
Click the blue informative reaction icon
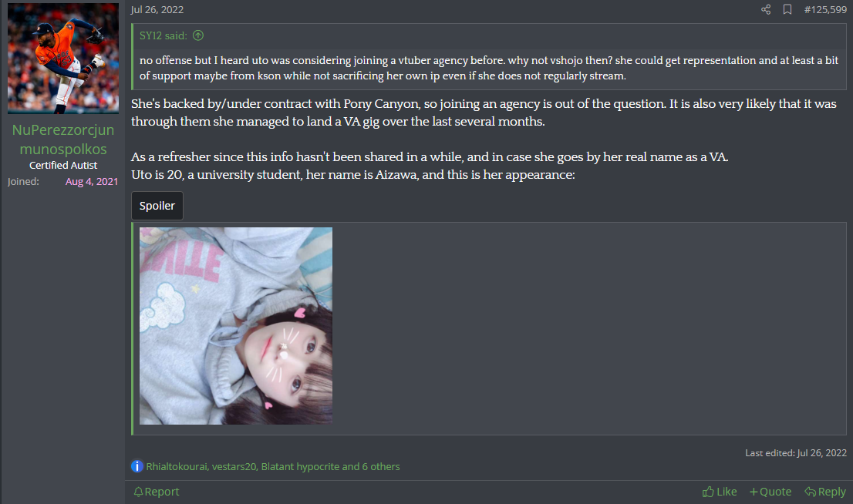pos(137,466)
